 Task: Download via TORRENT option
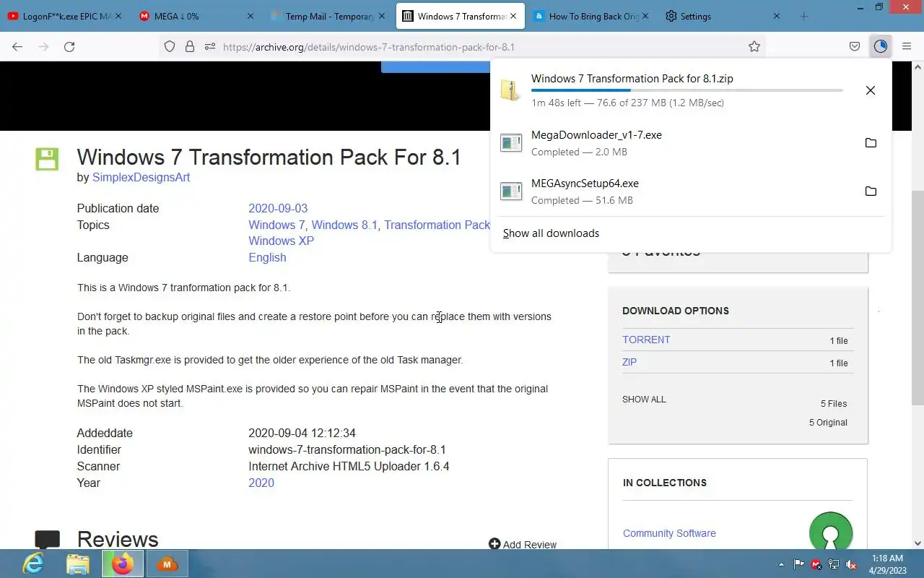coord(646,340)
